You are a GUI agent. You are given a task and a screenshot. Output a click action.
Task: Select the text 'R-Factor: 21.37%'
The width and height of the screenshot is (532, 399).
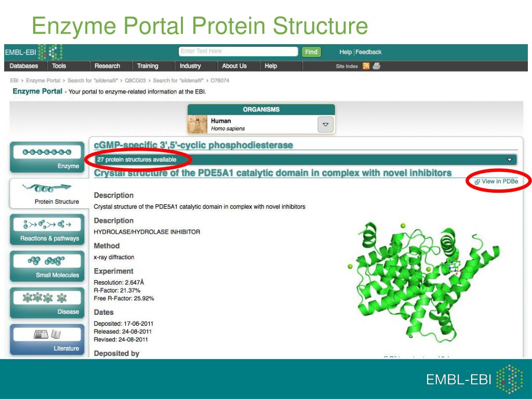pyautogui.click(x=117, y=290)
